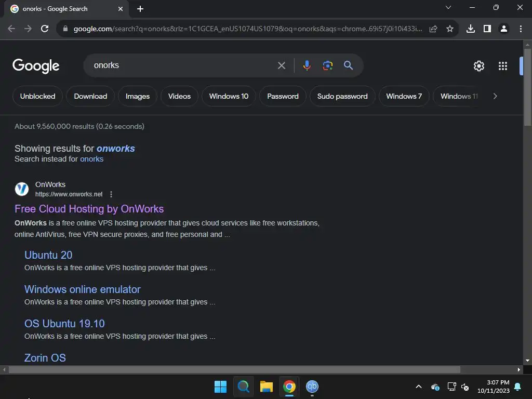Search by image with Google Lens

(x=327, y=65)
